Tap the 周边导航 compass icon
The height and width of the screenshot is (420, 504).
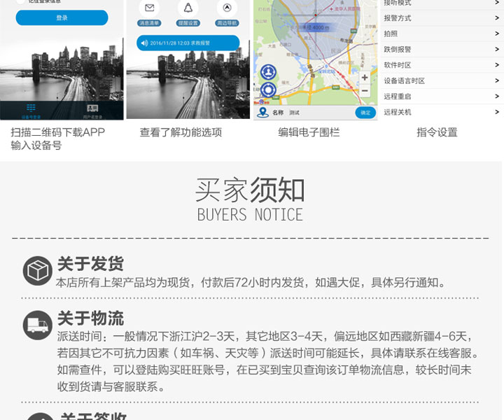point(226,8)
